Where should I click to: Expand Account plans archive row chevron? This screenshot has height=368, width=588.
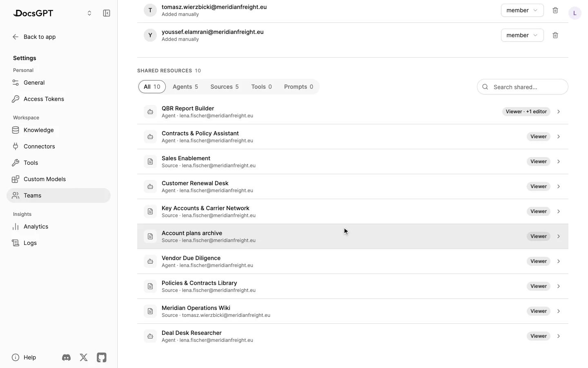click(559, 236)
